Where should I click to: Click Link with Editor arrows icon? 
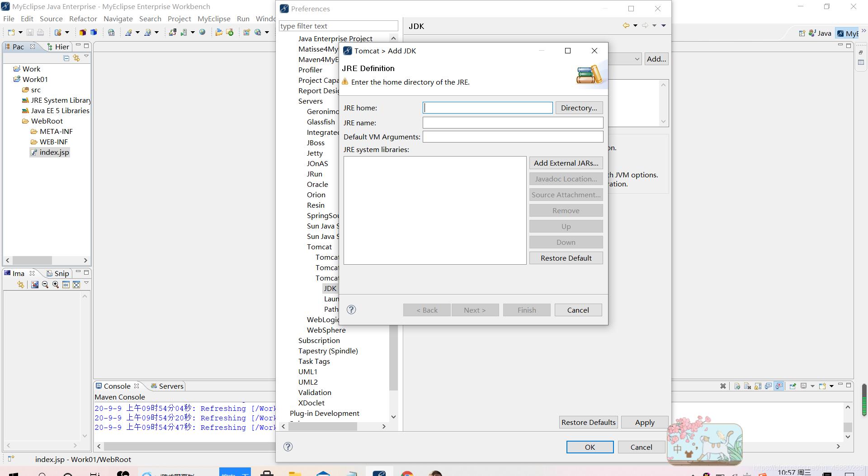tap(76, 58)
